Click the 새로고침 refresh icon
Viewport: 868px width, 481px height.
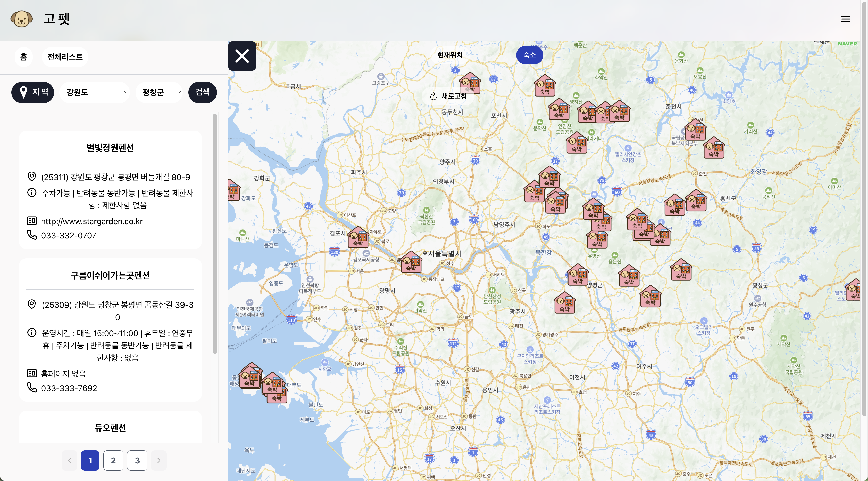(433, 97)
